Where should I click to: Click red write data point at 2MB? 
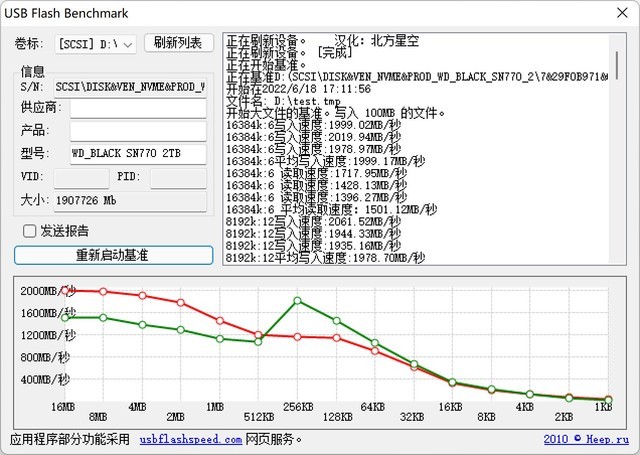click(180, 302)
